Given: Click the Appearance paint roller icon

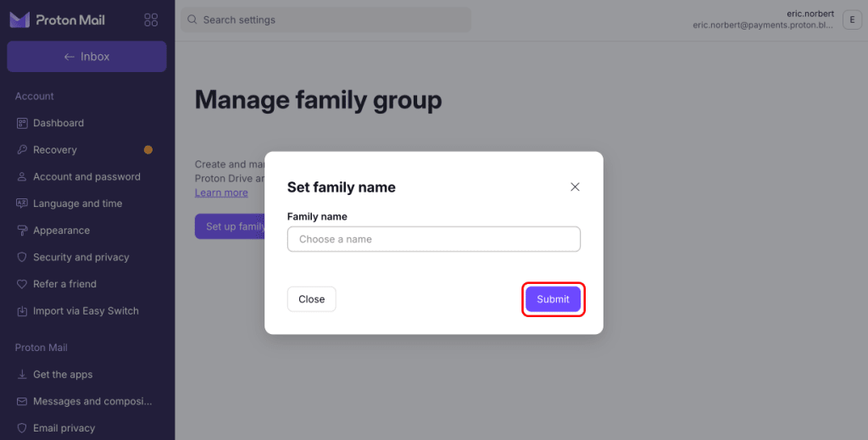Looking at the screenshot, I should tap(21, 231).
